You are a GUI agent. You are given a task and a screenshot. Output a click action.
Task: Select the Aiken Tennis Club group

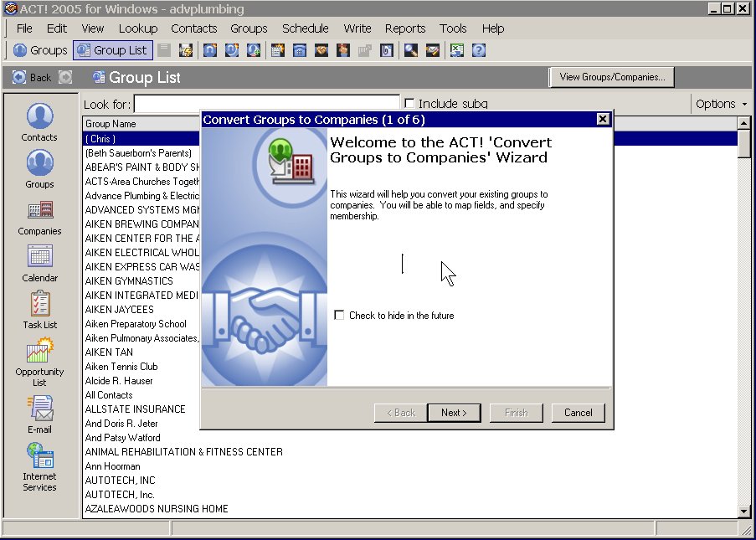tap(121, 367)
